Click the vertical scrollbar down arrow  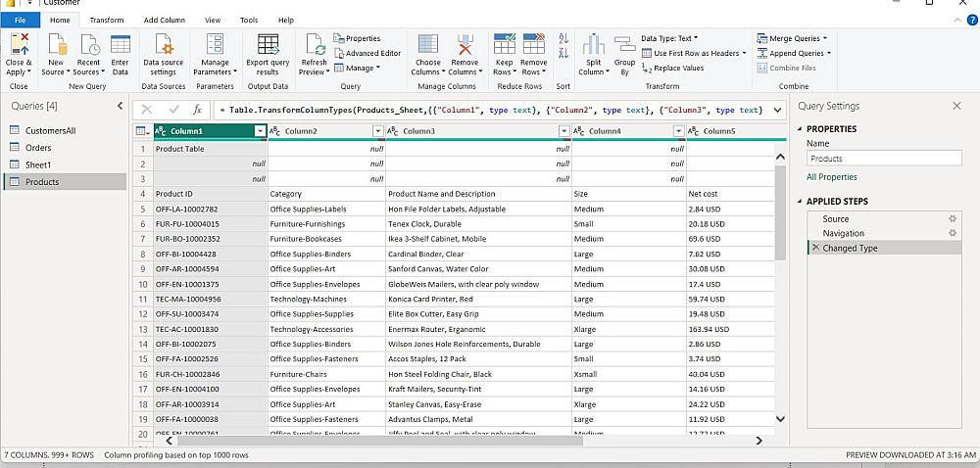[x=780, y=418]
